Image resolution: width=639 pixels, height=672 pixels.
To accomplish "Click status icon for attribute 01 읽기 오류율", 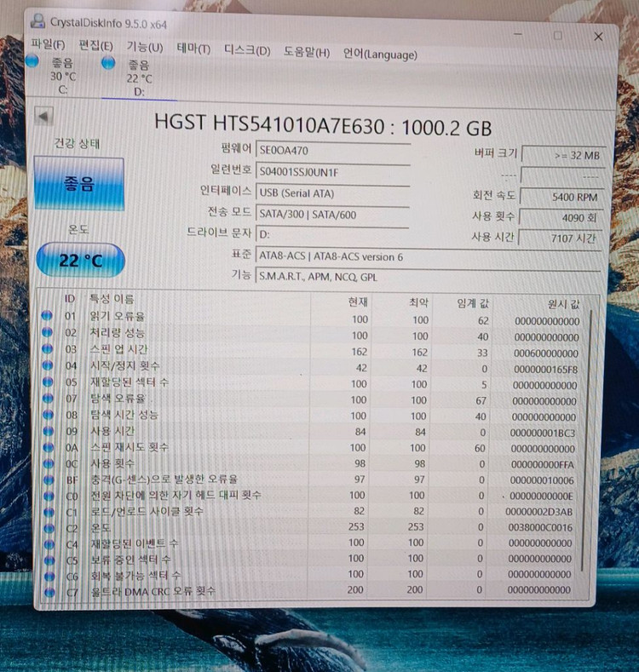I will tap(47, 316).
